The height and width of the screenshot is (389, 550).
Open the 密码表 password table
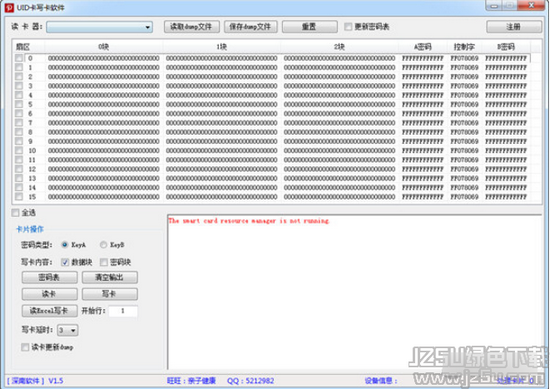[49, 277]
